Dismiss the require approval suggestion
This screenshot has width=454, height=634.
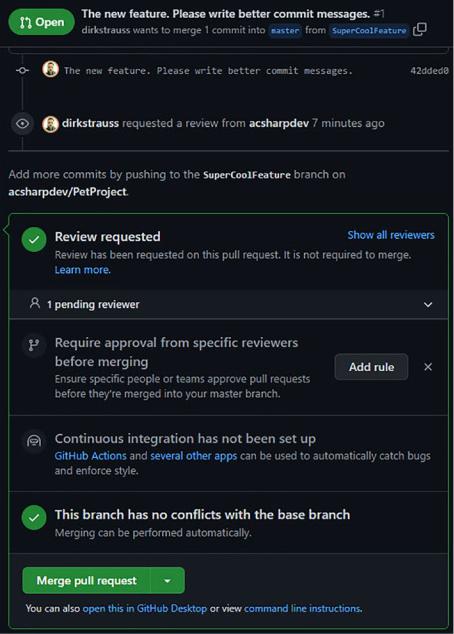428,367
